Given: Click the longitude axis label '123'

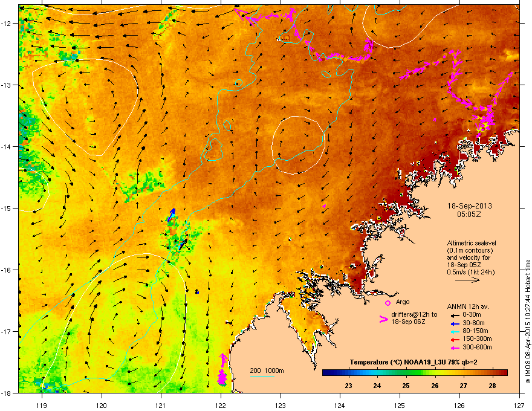Looking at the screenshot, I should click(x=281, y=405).
